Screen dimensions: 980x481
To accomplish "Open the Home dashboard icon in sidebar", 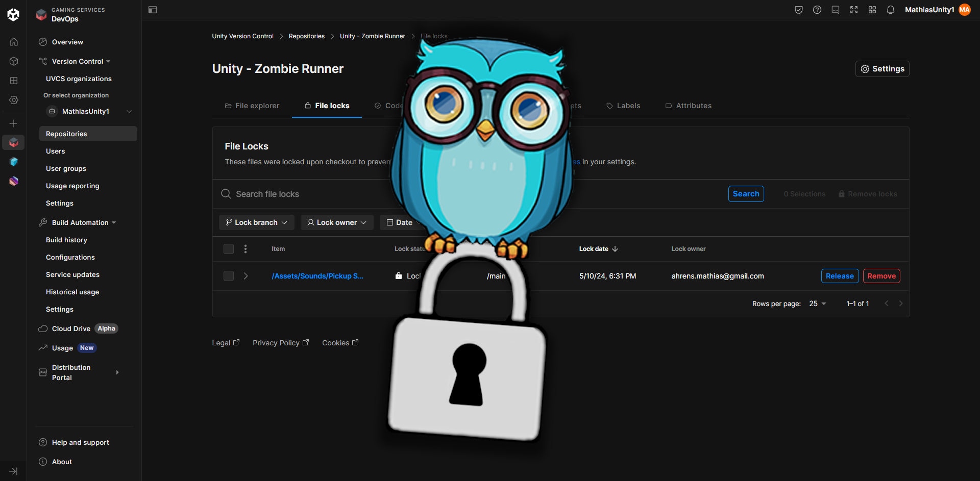I will point(13,42).
